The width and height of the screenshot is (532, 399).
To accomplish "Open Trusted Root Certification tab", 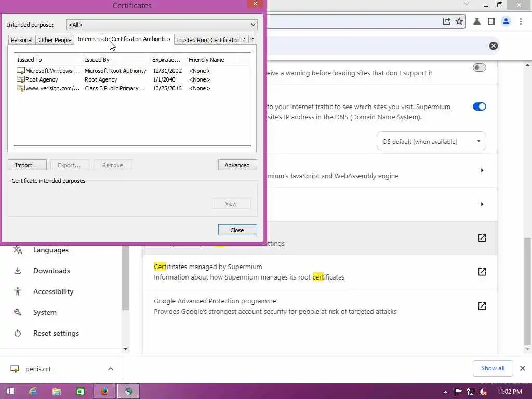I will [x=208, y=39].
